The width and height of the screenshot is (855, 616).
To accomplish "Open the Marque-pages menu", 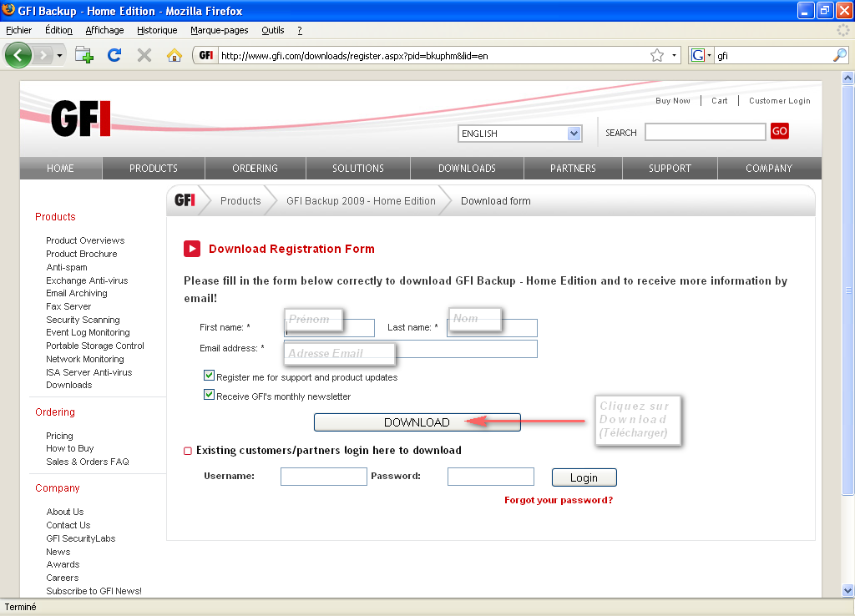I will pos(220,30).
